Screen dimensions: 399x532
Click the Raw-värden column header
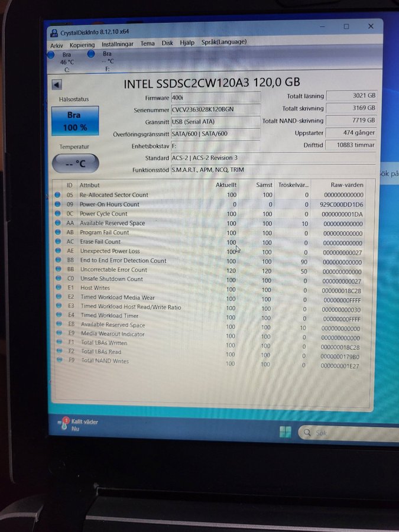[x=347, y=185]
